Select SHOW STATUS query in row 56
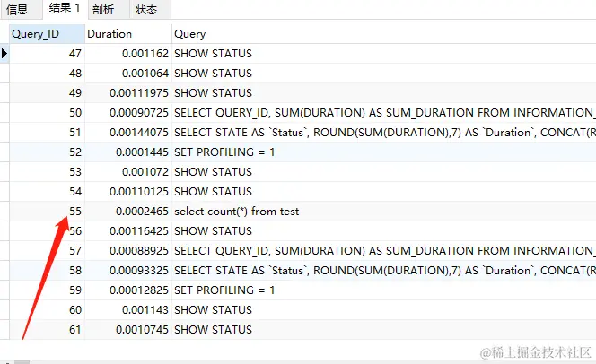Screen dimensions: 596x364 (x=384, y=230)
